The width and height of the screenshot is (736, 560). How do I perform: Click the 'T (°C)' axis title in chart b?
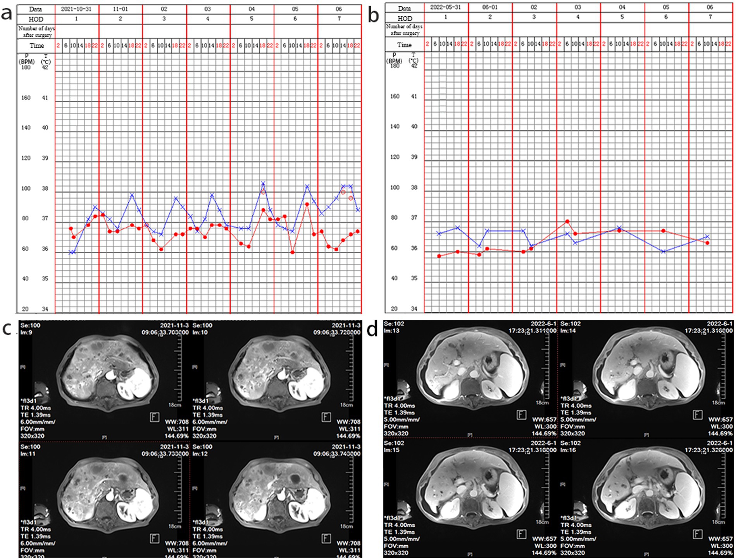(414, 58)
